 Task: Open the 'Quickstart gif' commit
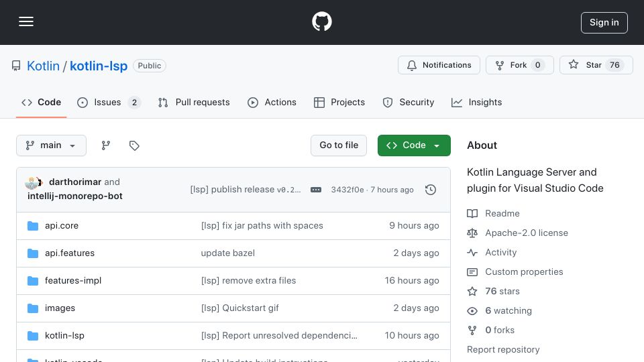pos(240,308)
